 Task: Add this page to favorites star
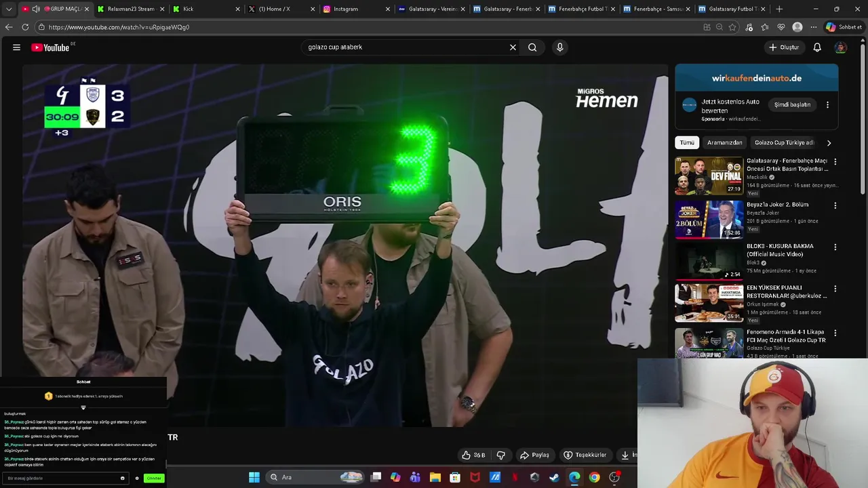(732, 27)
